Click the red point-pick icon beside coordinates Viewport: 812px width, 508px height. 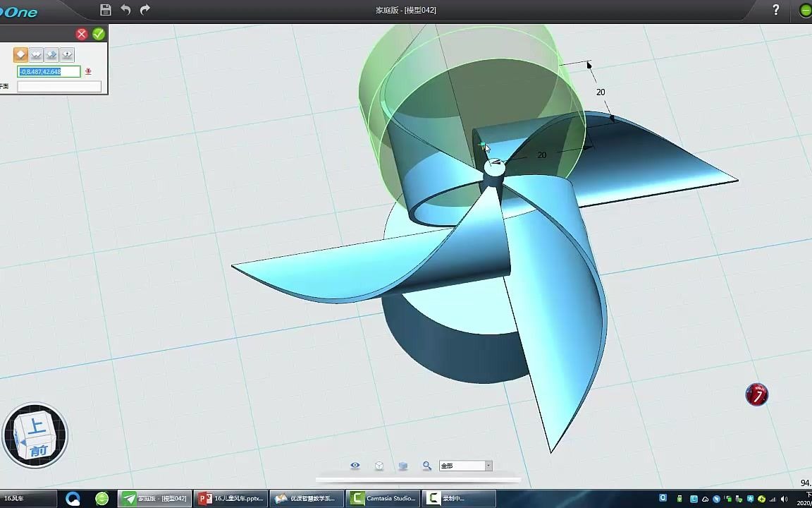(89, 71)
